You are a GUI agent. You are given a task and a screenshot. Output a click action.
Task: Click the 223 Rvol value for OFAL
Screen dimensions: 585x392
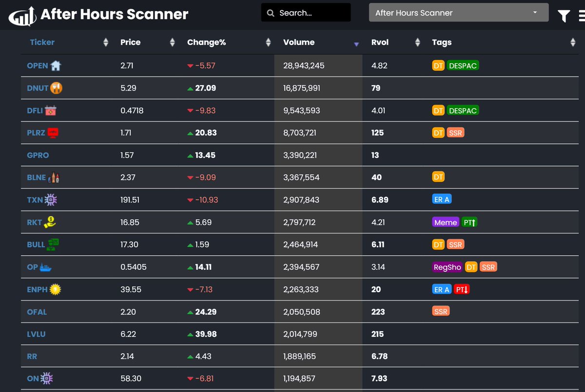[378, 312]
